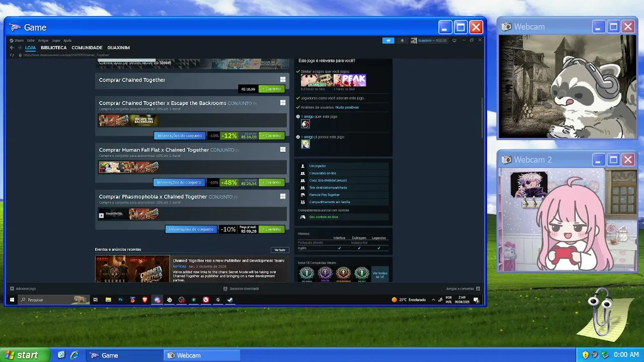The height and width of the screenshot is (362, 644).
Task: Open Task View in the inner taskbar
Action: (x=96, y=300)
